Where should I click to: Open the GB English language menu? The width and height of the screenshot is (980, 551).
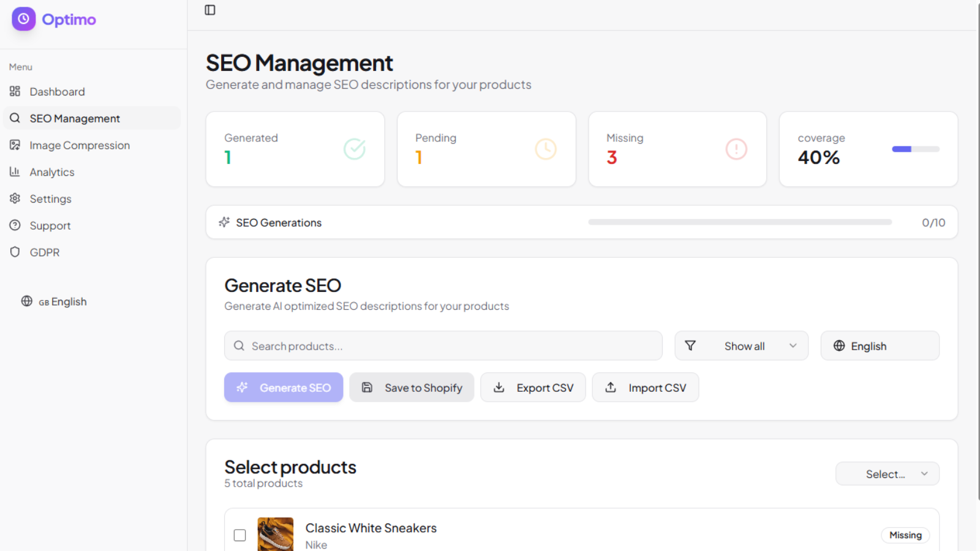pyautogui.click(x=61, y=301)
